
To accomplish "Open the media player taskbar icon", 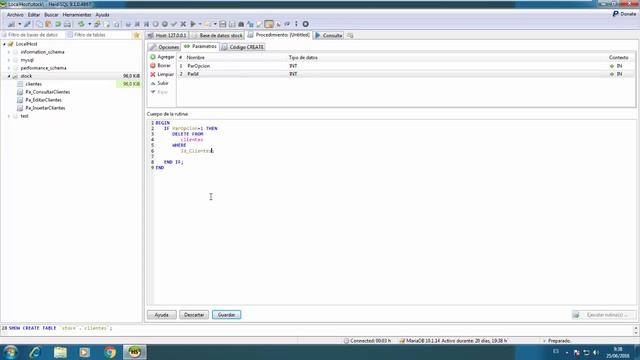I will (x=84, y=352).
